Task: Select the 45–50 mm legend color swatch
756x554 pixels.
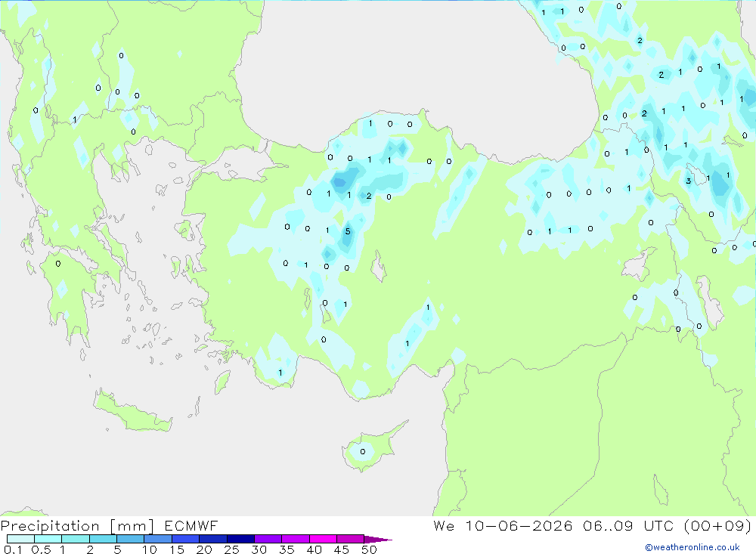Action: 351,539
